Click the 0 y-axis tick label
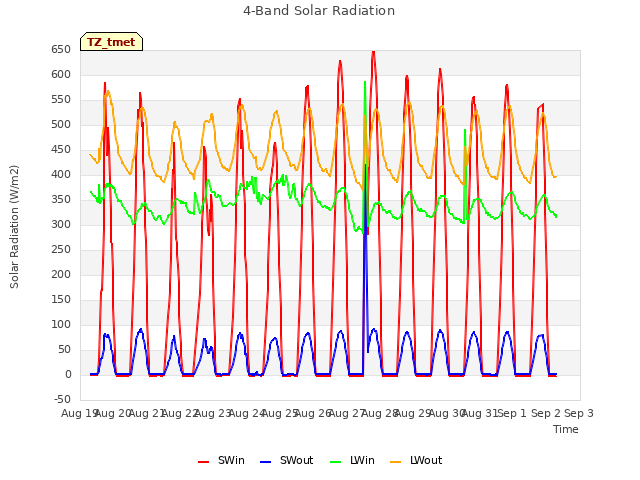 (68, 374)
